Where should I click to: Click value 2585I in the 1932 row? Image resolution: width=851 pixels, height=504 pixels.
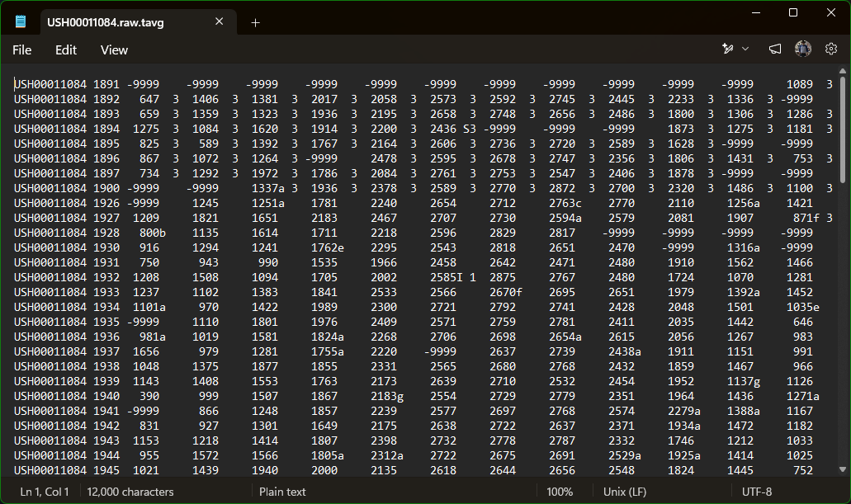tap(447, 277)
